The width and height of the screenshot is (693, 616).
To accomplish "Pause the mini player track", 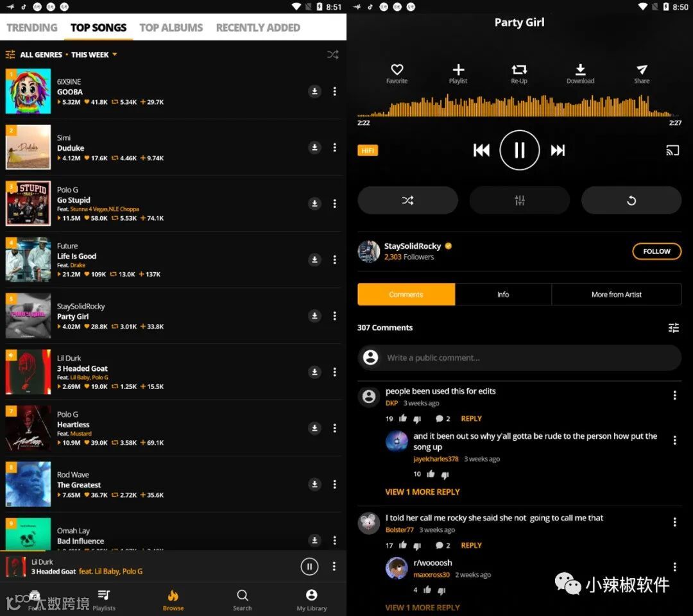I will 309,566.
